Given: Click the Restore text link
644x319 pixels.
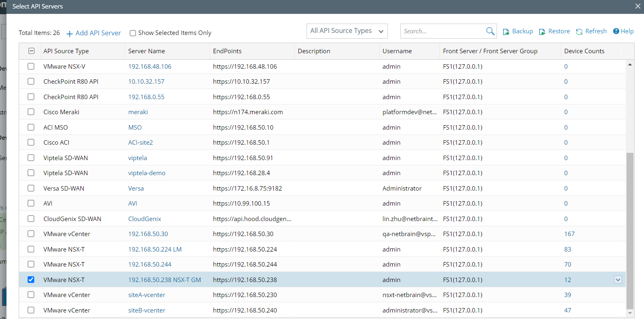Looking at the screenshot, I should coord(559,31).
